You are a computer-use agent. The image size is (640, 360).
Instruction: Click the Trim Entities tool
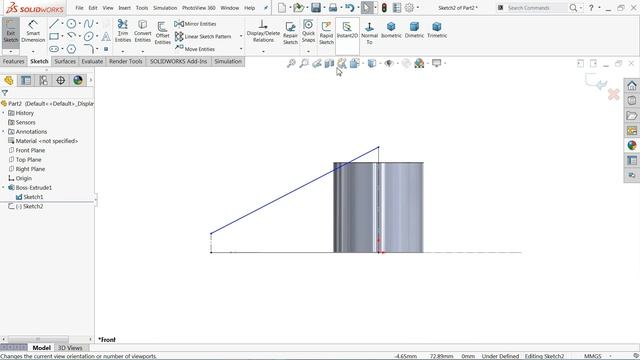122,31
